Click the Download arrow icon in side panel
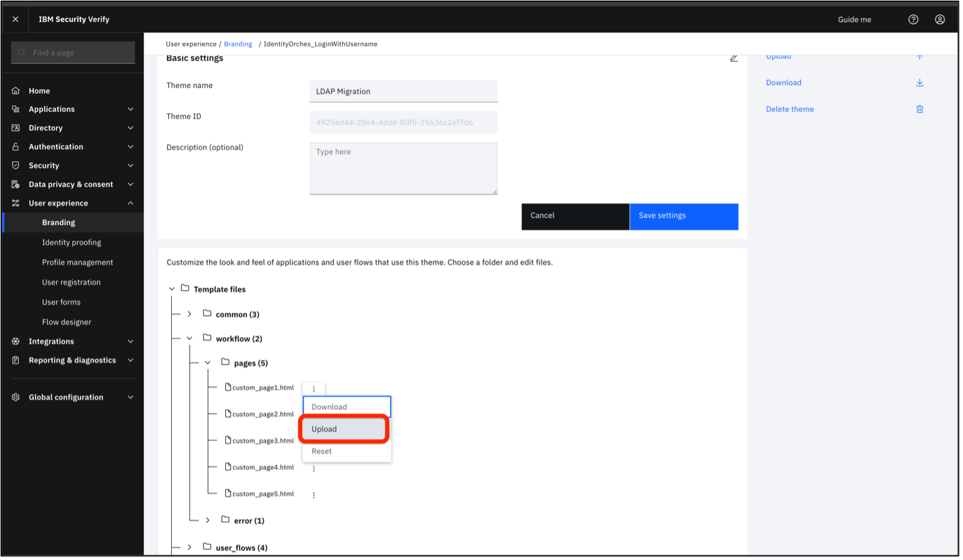 919,82
